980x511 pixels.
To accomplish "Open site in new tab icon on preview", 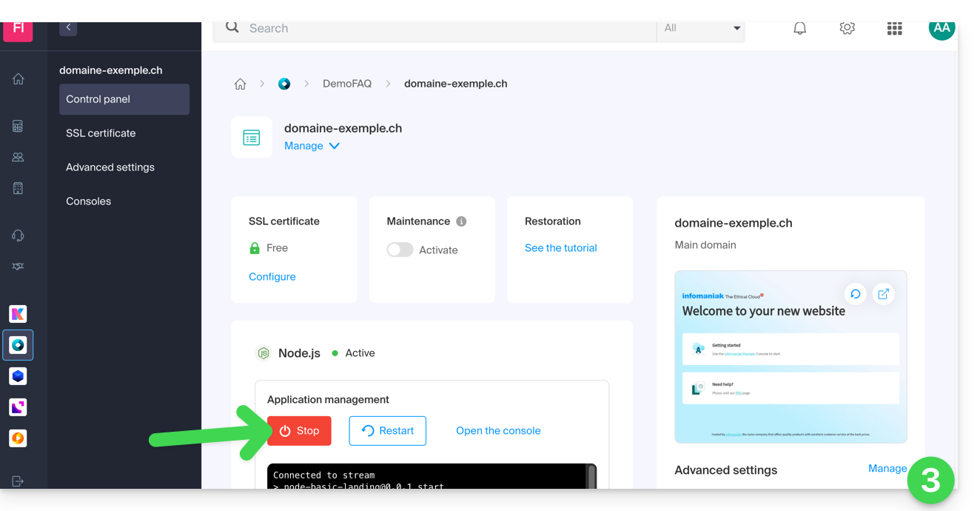I will [x=883, y=294].
